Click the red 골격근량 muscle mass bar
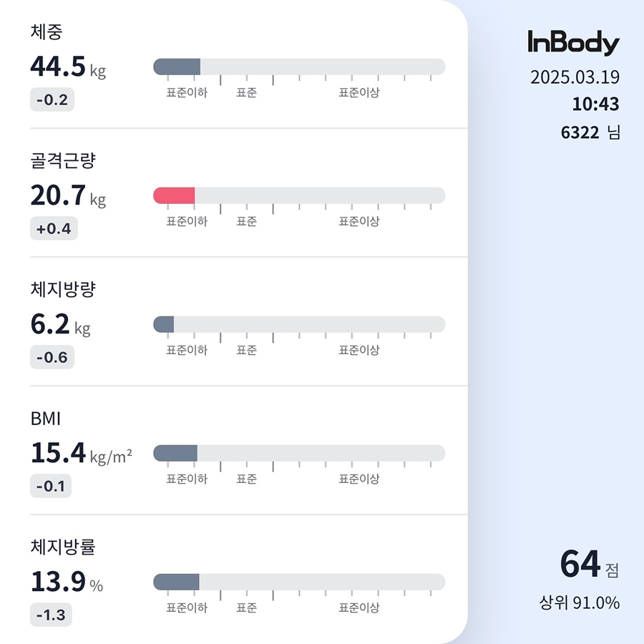This screenshot has width=644, height=644. coord(175,195)
